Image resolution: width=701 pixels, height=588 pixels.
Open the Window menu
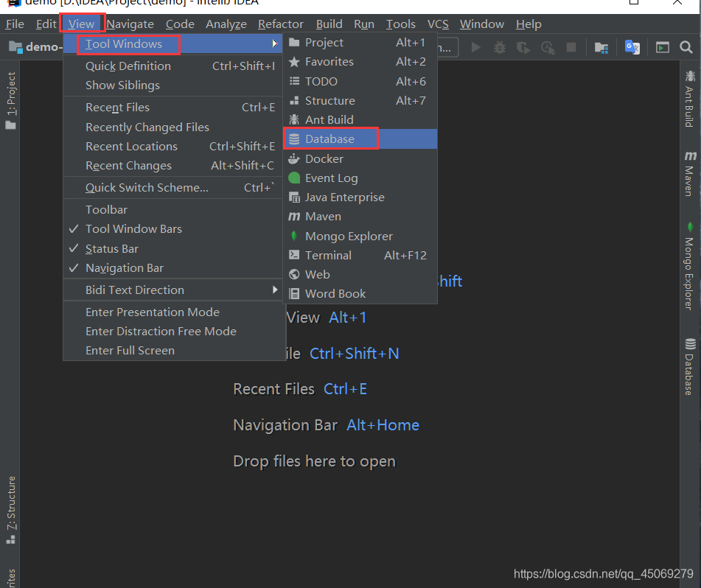[482, 24]
